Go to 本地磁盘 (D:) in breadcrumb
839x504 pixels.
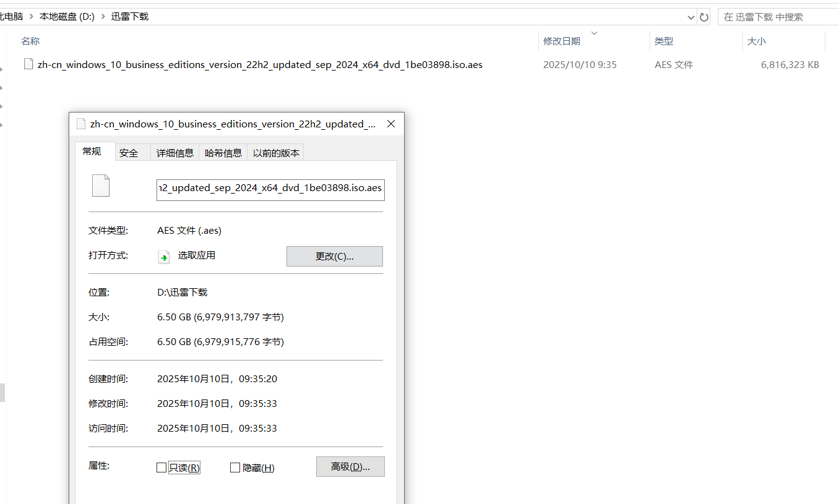click(67, 17)
